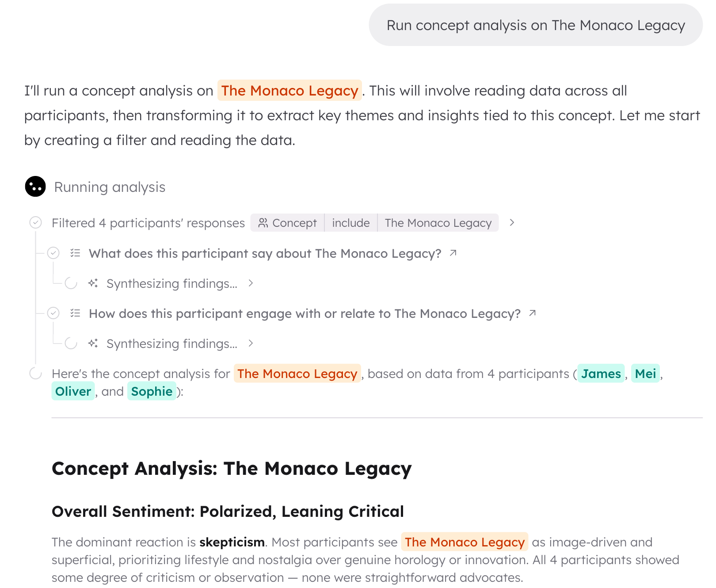
Task: Click check circle for 'How does this participant engage' step
Action: (53, 313)
